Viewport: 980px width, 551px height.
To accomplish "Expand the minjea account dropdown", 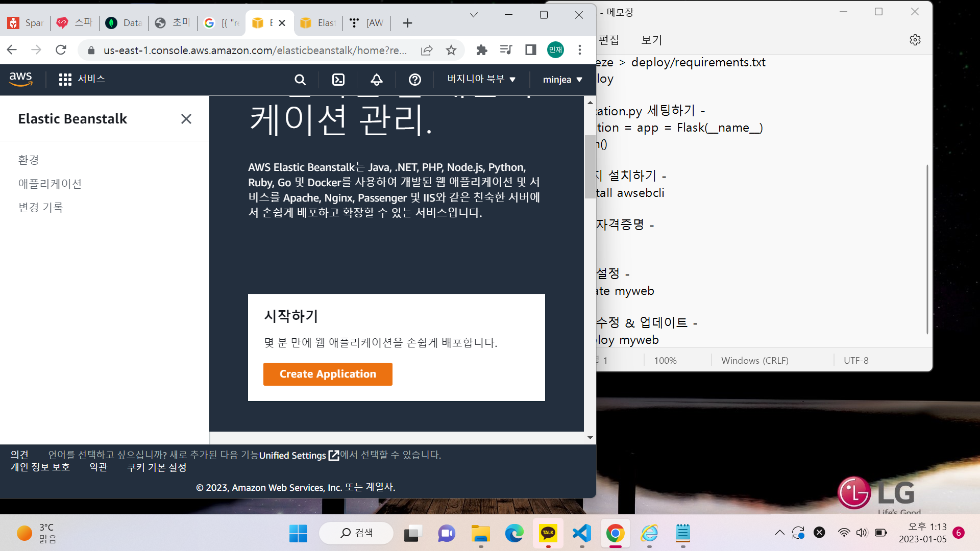I will tap(562, 80).
